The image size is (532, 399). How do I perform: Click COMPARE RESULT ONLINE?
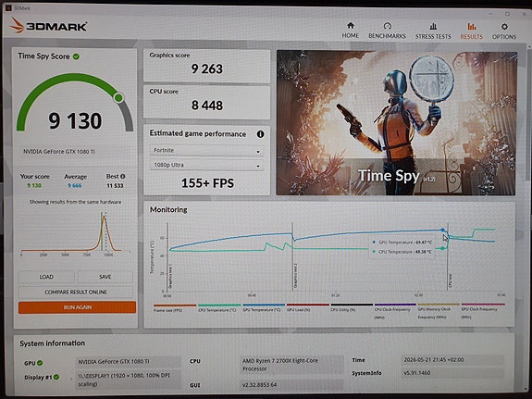[76, 292]
